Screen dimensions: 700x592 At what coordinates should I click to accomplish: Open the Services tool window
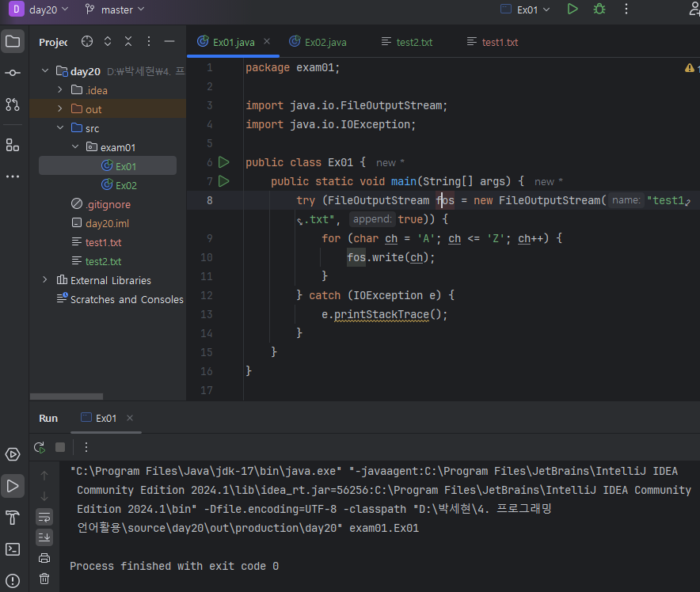click(13, 454)
